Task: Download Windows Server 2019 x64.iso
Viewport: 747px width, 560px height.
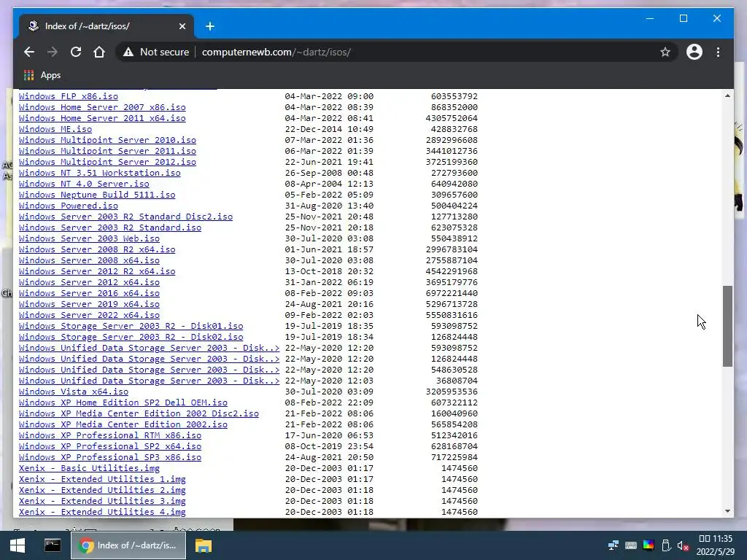Action: tap(89, 304)
